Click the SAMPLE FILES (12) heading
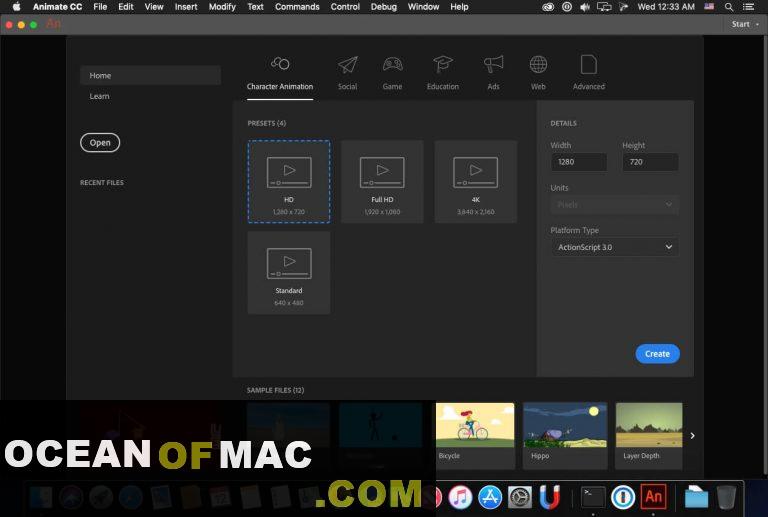 pyautogui.click(x=275, y=390)
